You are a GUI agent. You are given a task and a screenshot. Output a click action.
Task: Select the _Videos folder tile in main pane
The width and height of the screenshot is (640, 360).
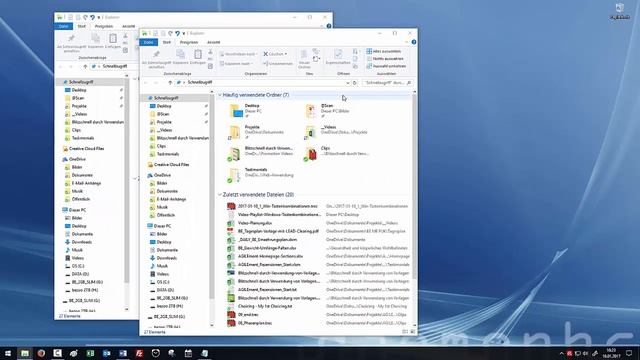click(x=337, y=132)
